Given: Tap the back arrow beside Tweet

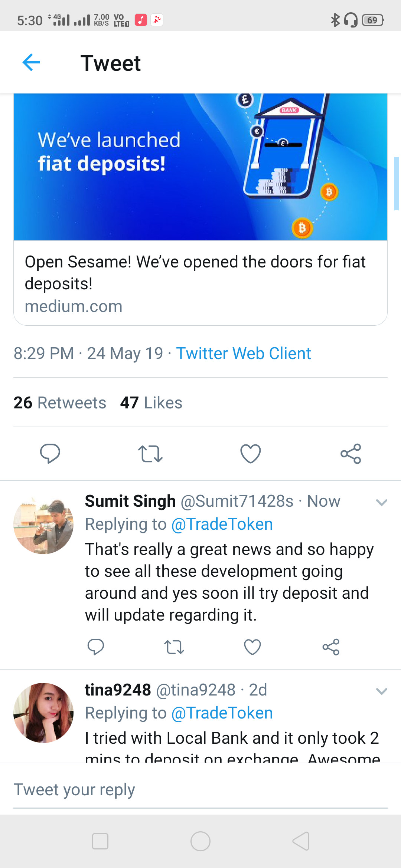Looking at the screenshot, I should [x=31, y=62].
